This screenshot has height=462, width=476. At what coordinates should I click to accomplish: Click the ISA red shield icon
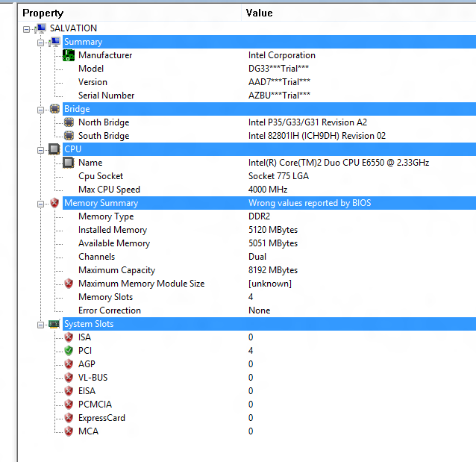(x=69, y=337)
